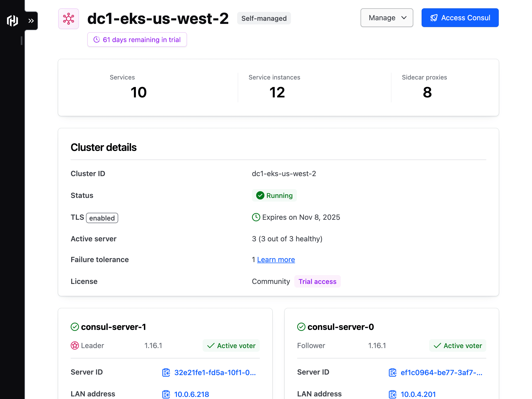Image resolution: width=532 pixels, height=399 pixels.
Task: Collapse the cluster details section
Action: [103, 148]
